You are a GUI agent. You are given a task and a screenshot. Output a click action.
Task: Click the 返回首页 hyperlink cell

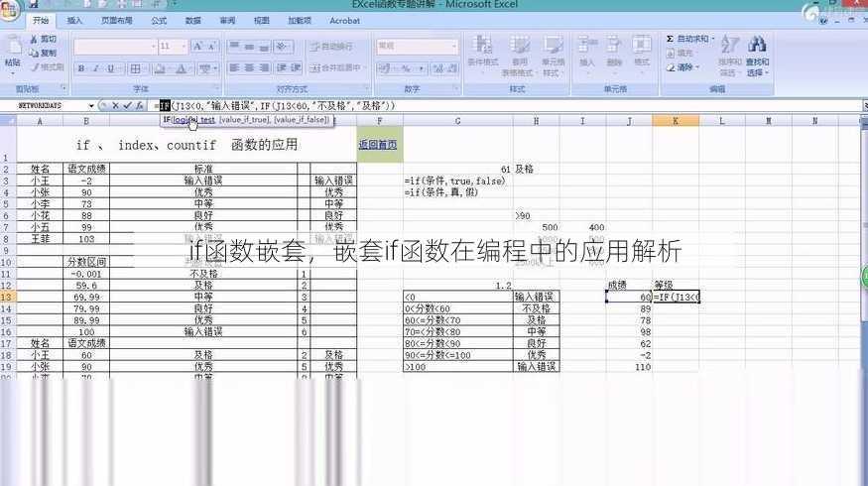pos(378,145)
